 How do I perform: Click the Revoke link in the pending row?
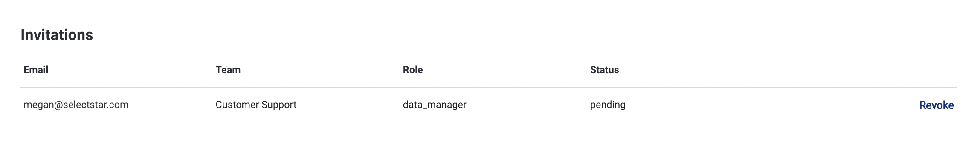(936, 105)
